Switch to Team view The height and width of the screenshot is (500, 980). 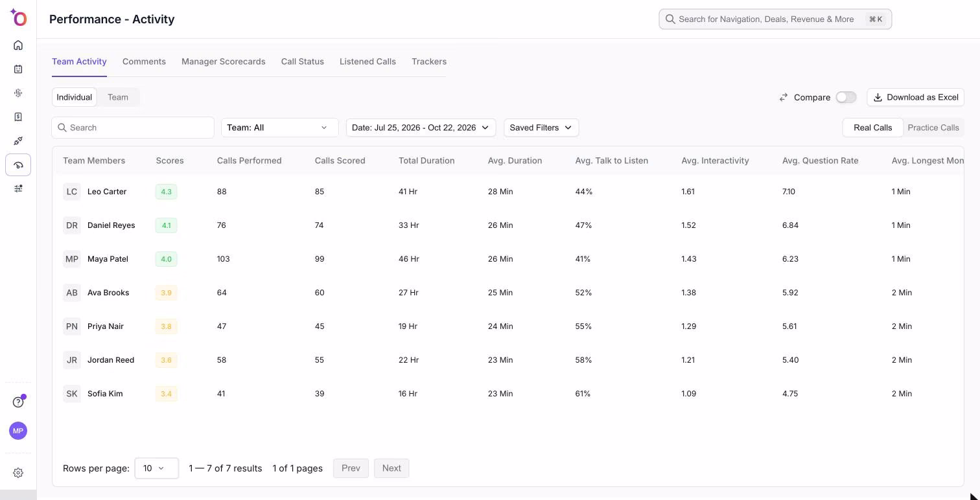[x=118, y=97]
